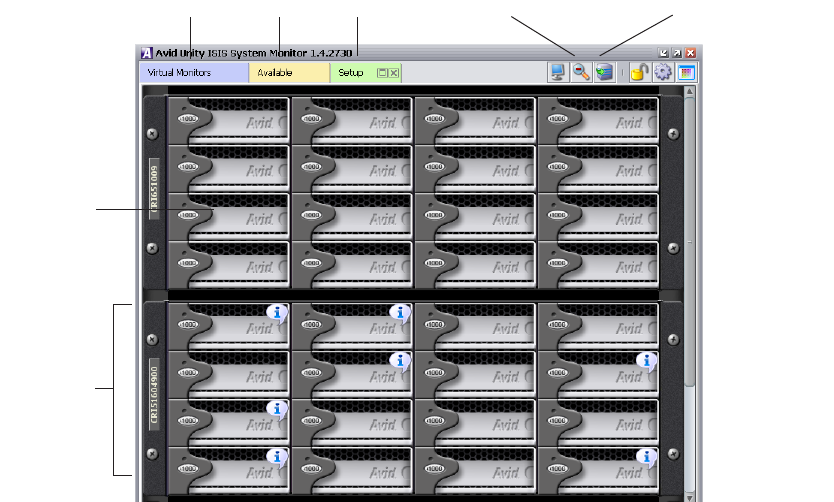Click the scrollbar down arrow
The width and height of the screenshot is (834, 502).
pos(689,498)
